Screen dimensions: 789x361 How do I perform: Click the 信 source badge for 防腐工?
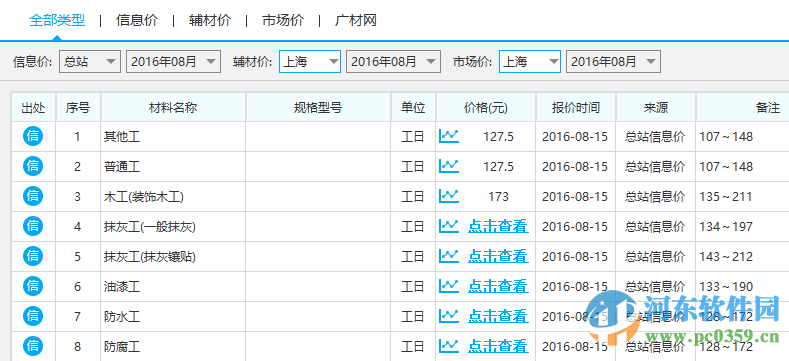[x=33, y=346]
